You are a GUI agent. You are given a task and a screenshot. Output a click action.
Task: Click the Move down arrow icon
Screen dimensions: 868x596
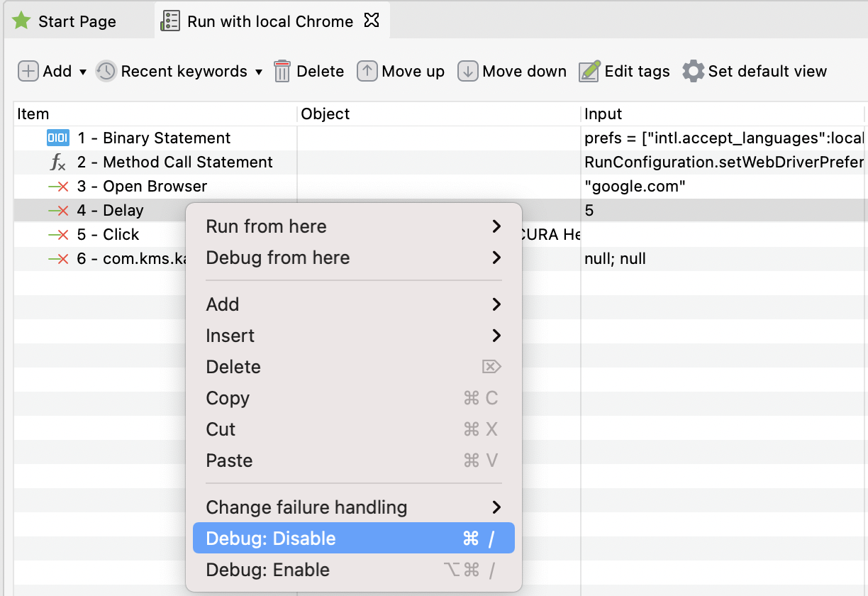coord(467,72)
